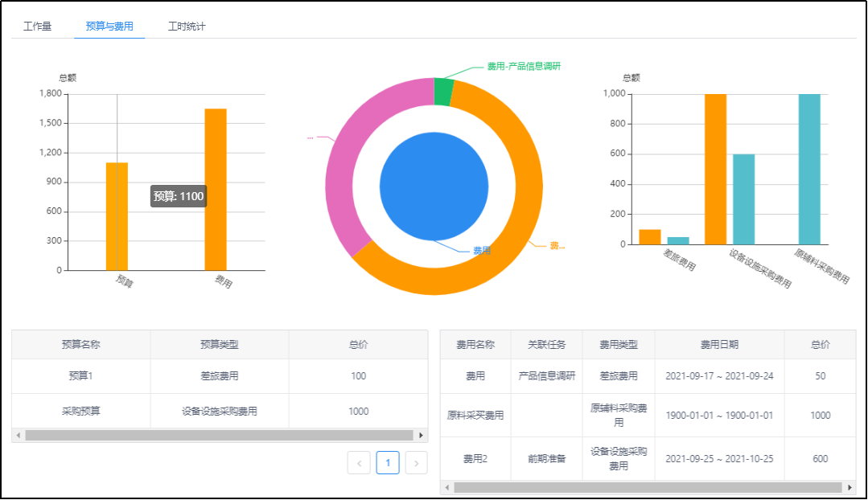868x500 pixels.
Task: Click the green 费用-产品信息调研 donut slice
Action: pos(442,91)
